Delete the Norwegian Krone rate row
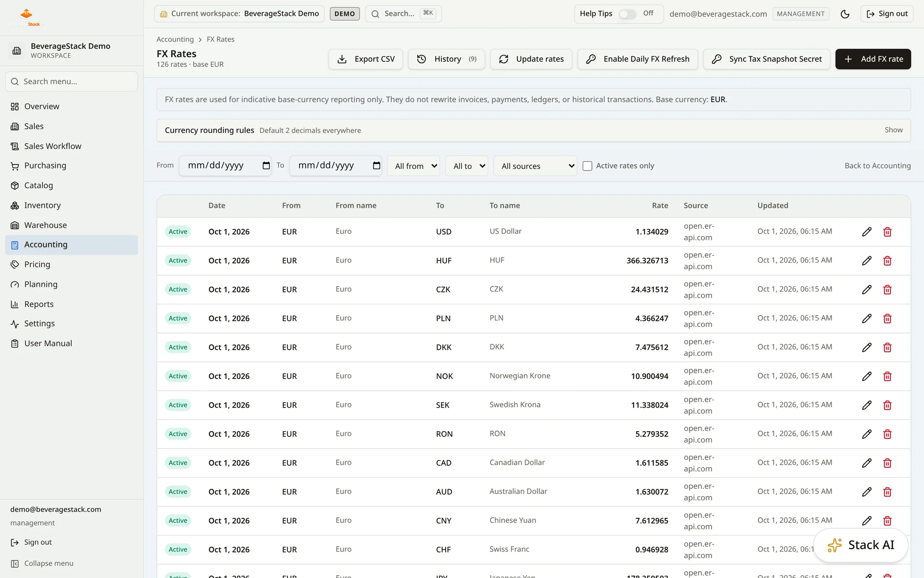The image size is (924, 578). tap(887, 376)
